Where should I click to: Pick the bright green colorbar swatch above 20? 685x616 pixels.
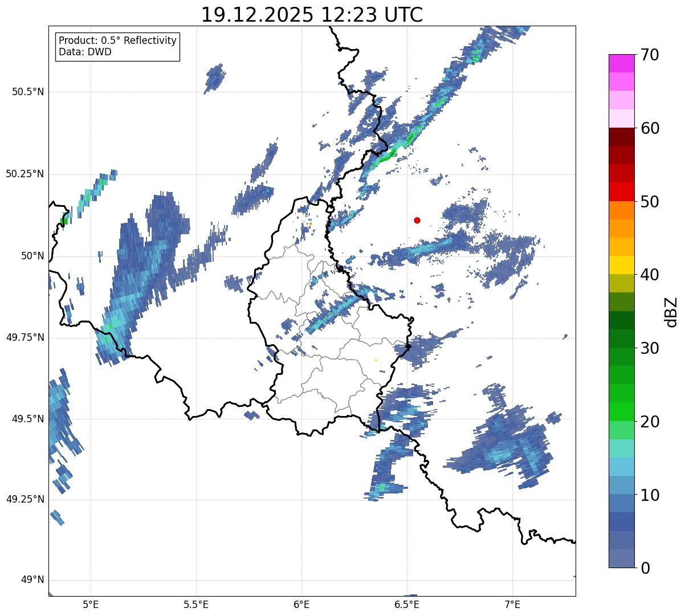621,411
